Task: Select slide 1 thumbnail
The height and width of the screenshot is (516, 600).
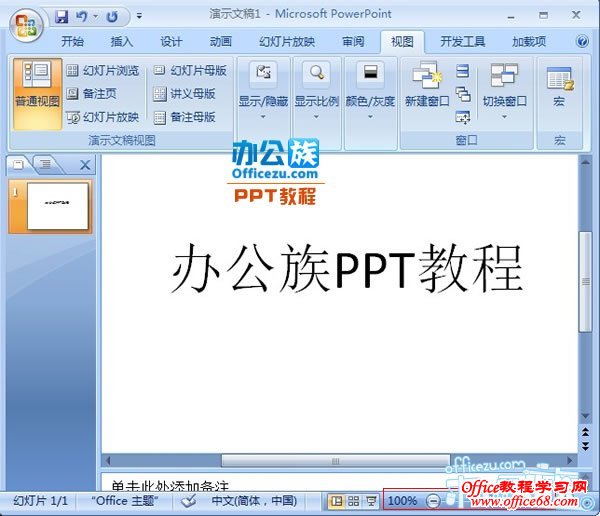Action: pyautogui.click(x=58, y=206)
